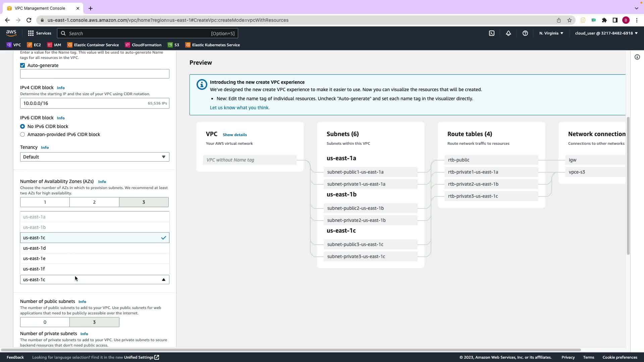Image resolution: width=644 pixels, height=362 pixels.
Task: Open the CloudShell terminal icon
Action: (x=492, y=33)
